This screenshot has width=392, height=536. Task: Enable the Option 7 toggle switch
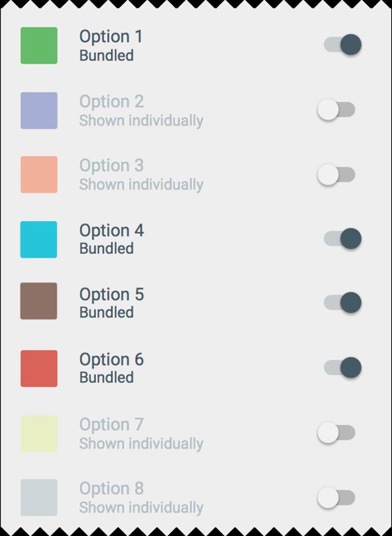coord(336,432)
